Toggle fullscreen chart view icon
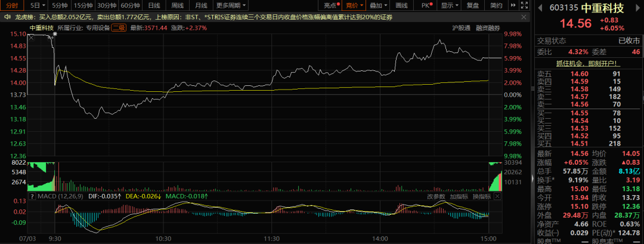The height and width of the screenshot is (244, 644). (x=524, y=5)
